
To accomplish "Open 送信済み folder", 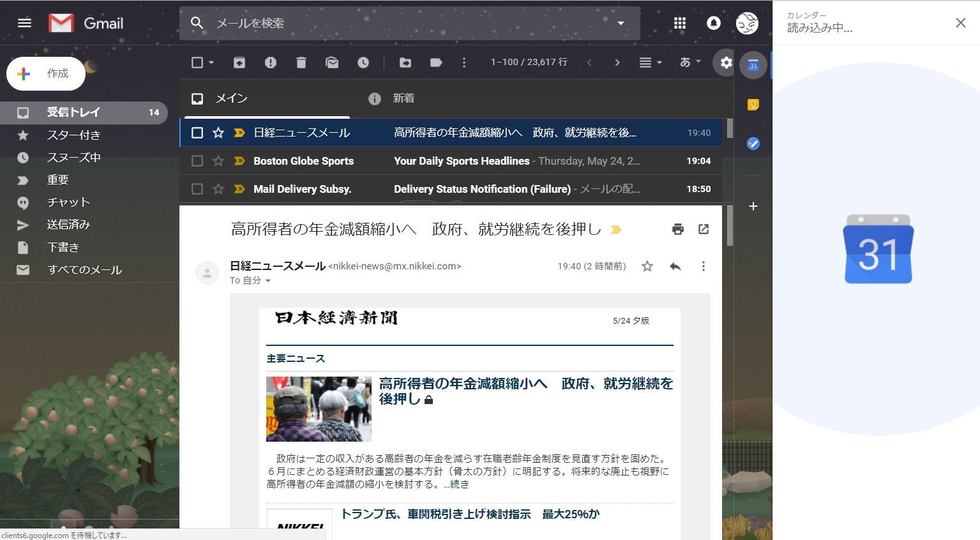I will pos(84,224).
